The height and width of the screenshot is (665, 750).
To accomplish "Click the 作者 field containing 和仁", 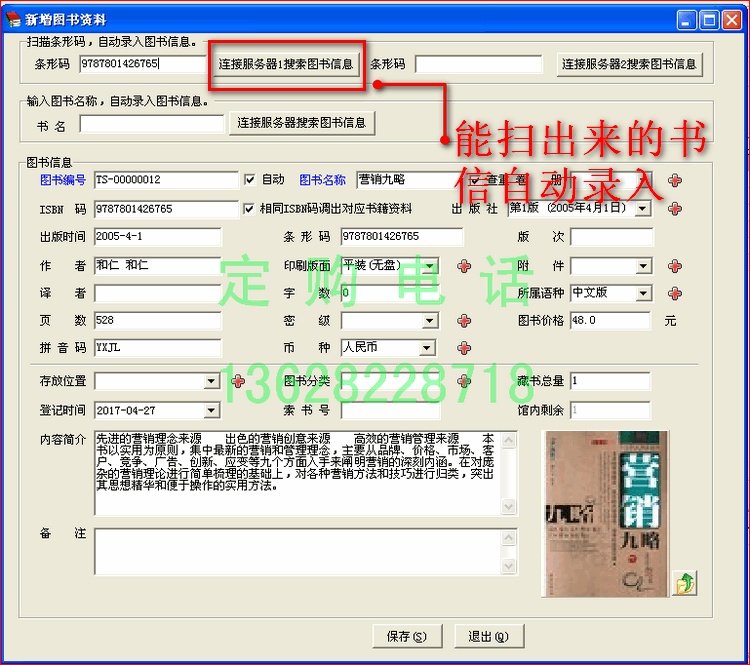I will coord(158,266).
